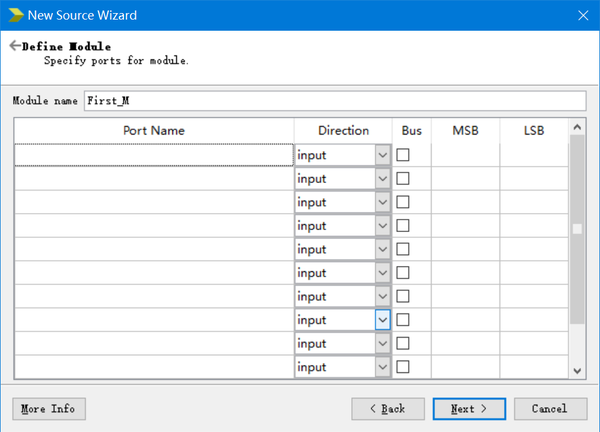Viewport: 600px width, 432px height.
Task: Cancel the wizard
Action: tap(549, 408)
